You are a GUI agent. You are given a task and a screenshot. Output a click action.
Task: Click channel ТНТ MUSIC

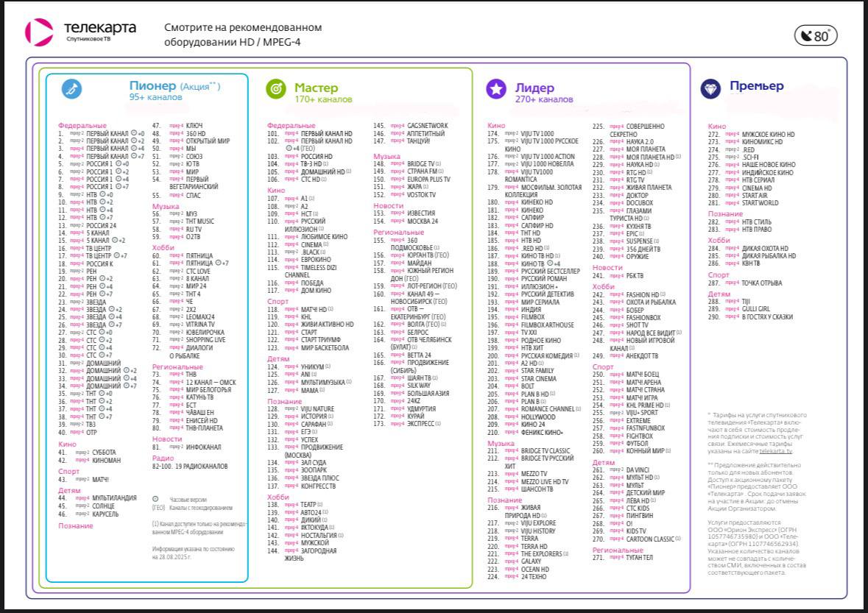click(x=200, y=222)
